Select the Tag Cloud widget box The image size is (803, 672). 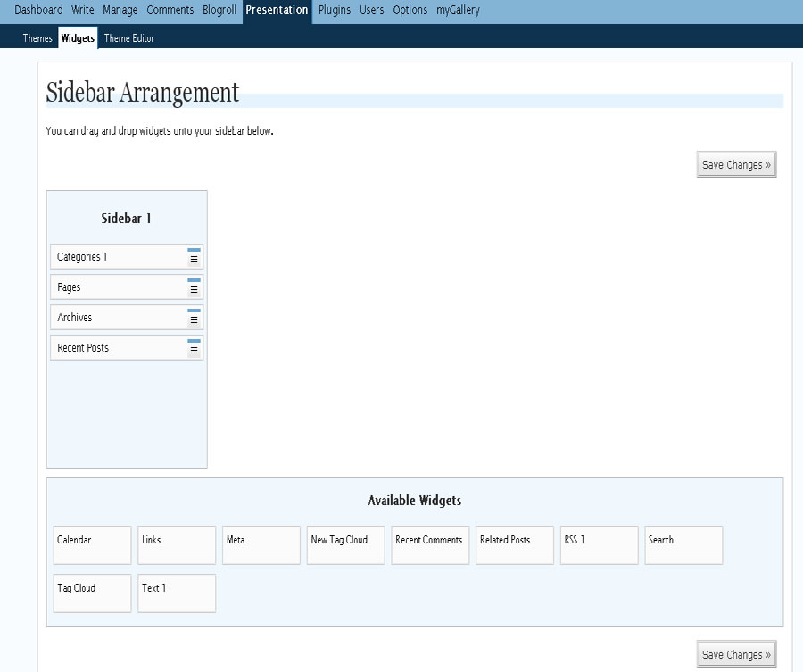coord(92,593)
